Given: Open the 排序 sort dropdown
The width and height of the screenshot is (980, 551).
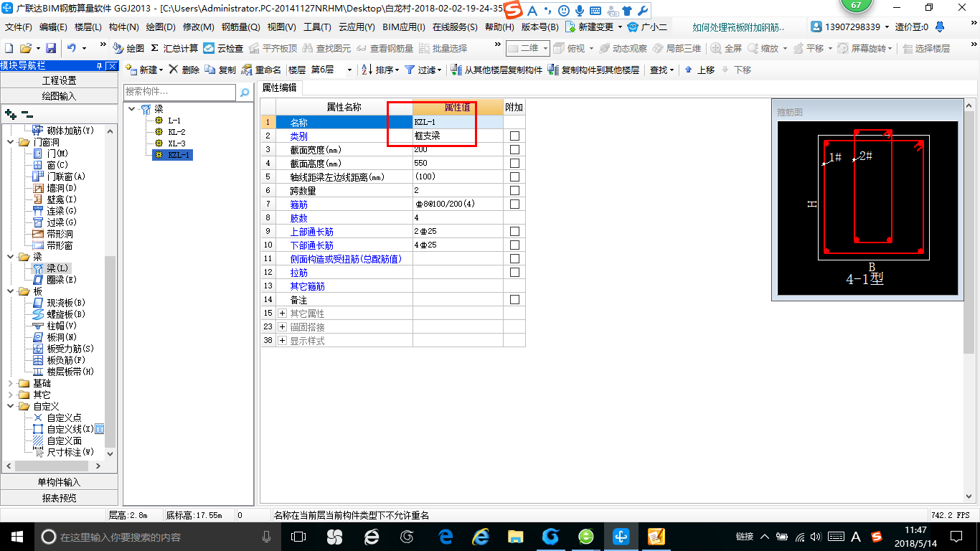Looking at the screenshot, I should (380, 70).
